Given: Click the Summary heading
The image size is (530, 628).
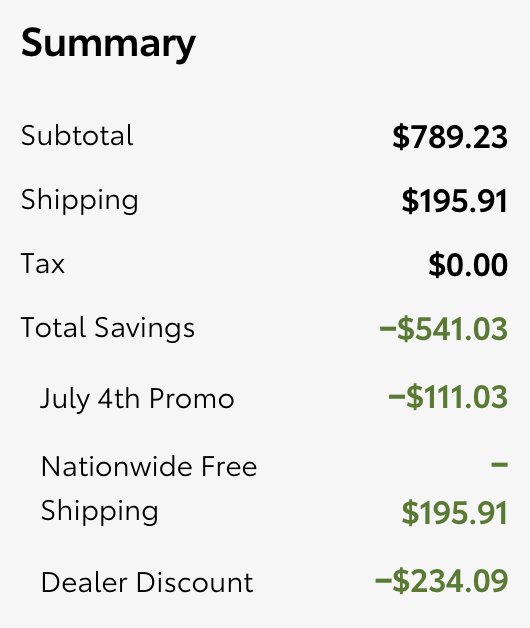Looking at the screenshot, I should coord(108,44).
